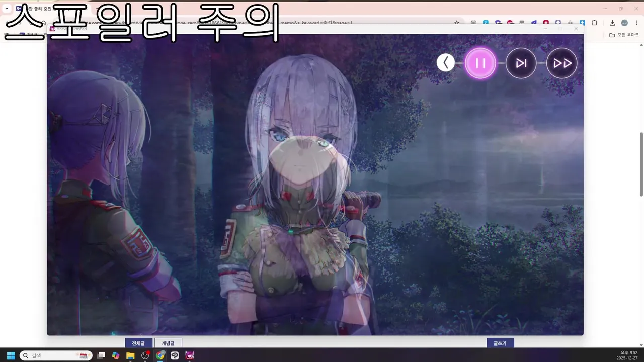Open the Heaven Burns Red taskbar icon
Viewport: 644px width, 362px height.
point(190,355)
